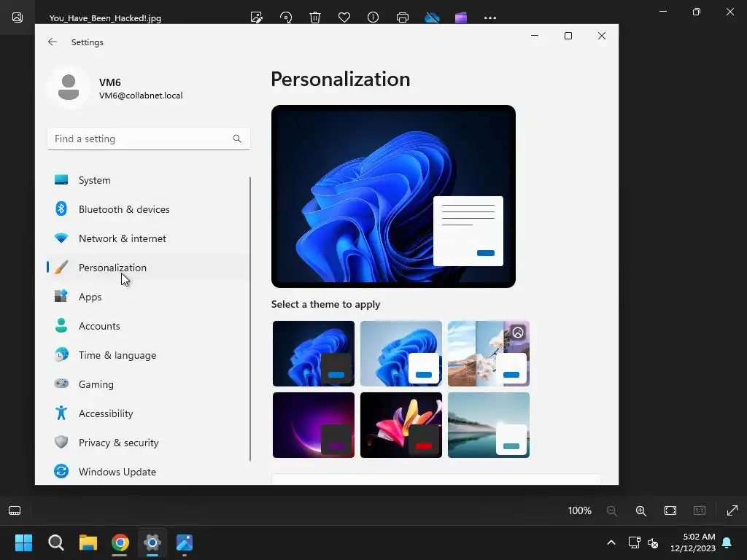Click the VM6 profile avatar
747x560 pixels.
tap(69, 87)
